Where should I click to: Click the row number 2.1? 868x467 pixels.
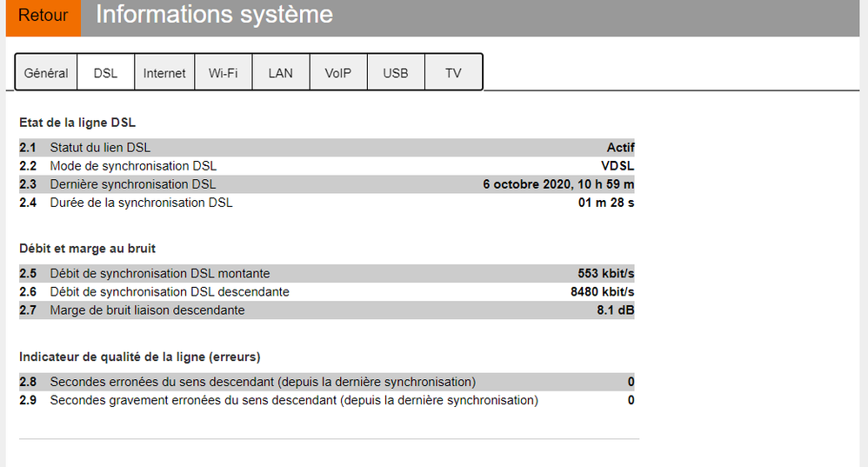28,148
